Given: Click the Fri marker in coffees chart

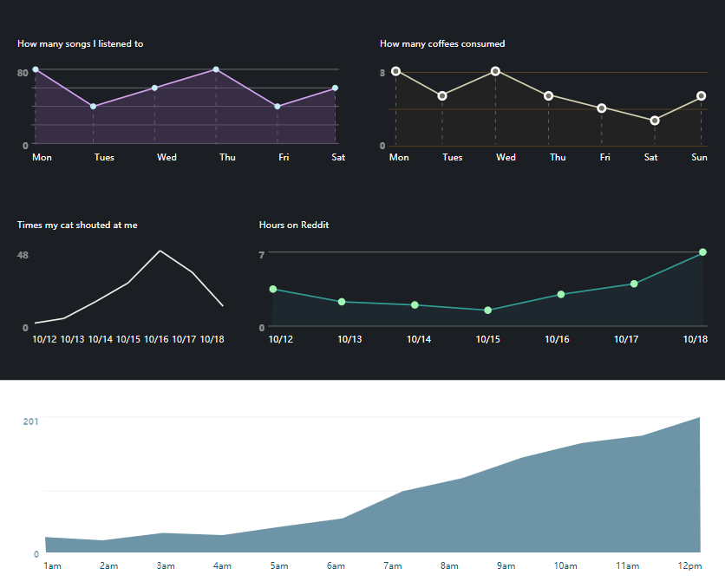Looking at the screenshot, I should click(602, 108).
